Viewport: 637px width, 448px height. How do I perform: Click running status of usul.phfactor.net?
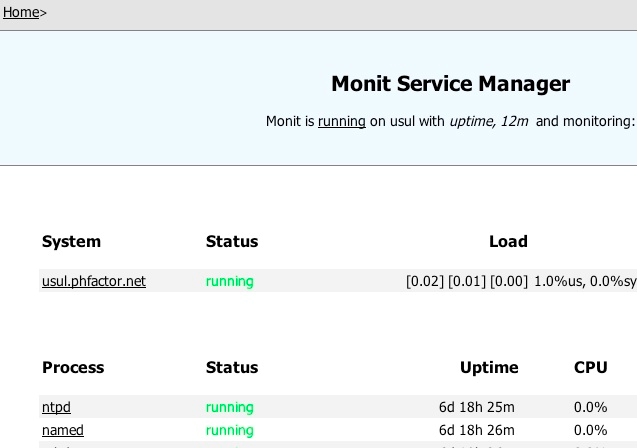(x=230, y=281)
